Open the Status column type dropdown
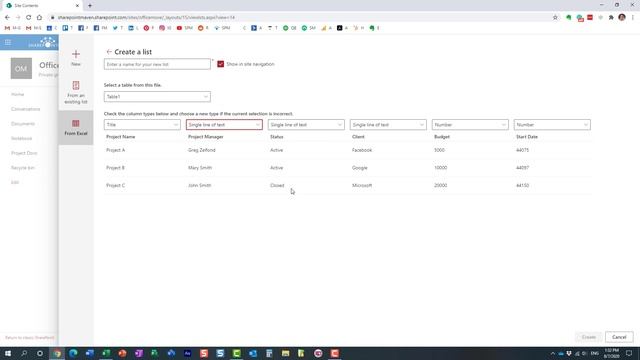 coord(306,124)
